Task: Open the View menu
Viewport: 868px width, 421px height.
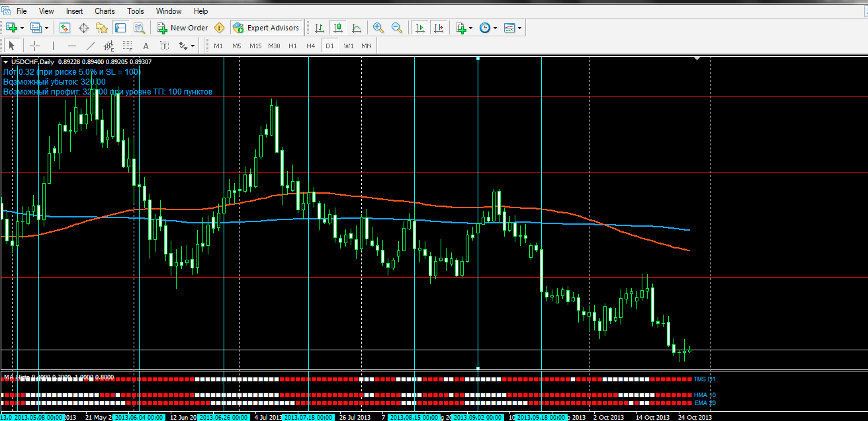Action: (x=46, y=11)
